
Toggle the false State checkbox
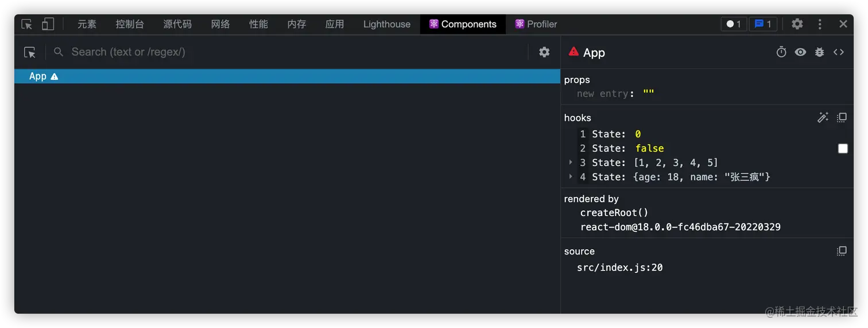click(843, 149)
